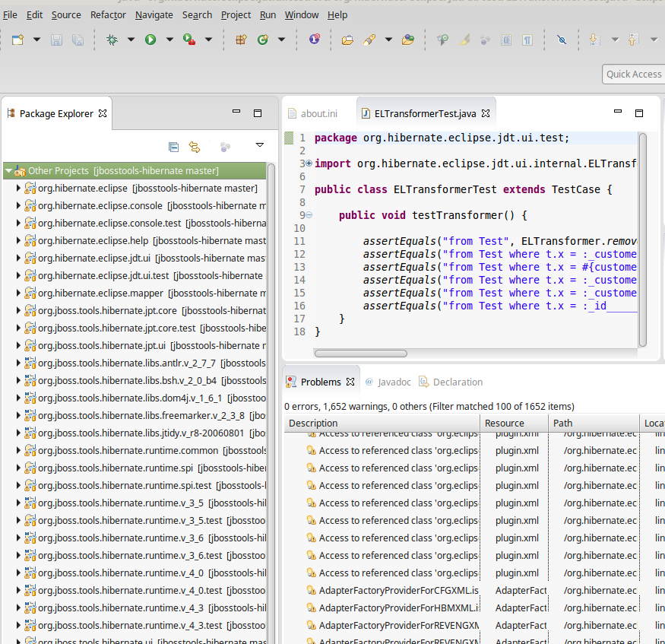This screenshot has height=644, width=665.
Task: Click the New Java Package icon
Action: (x=241, y=40)
